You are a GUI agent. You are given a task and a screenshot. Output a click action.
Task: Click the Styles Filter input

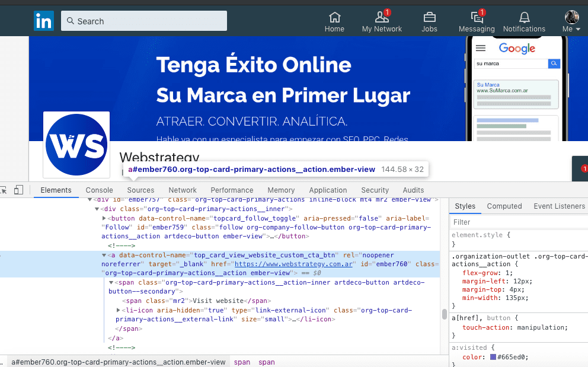click(x=519, y=222)
